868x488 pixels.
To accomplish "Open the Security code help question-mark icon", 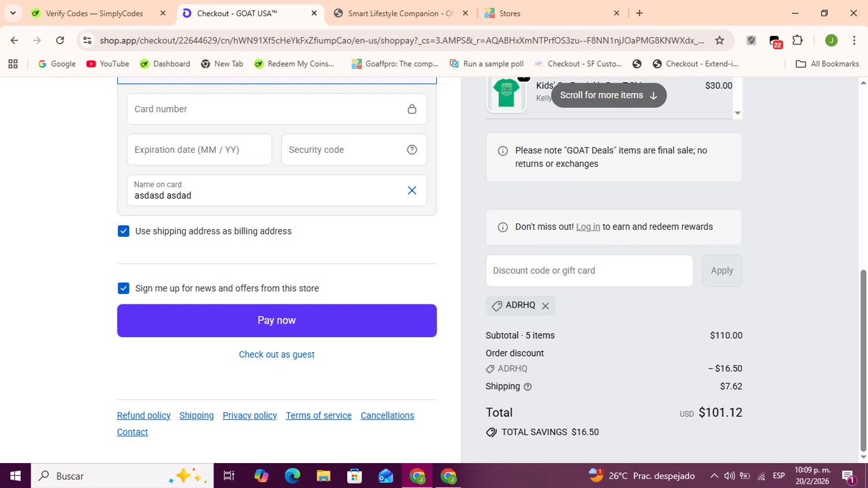I will (x=412, y=150).
